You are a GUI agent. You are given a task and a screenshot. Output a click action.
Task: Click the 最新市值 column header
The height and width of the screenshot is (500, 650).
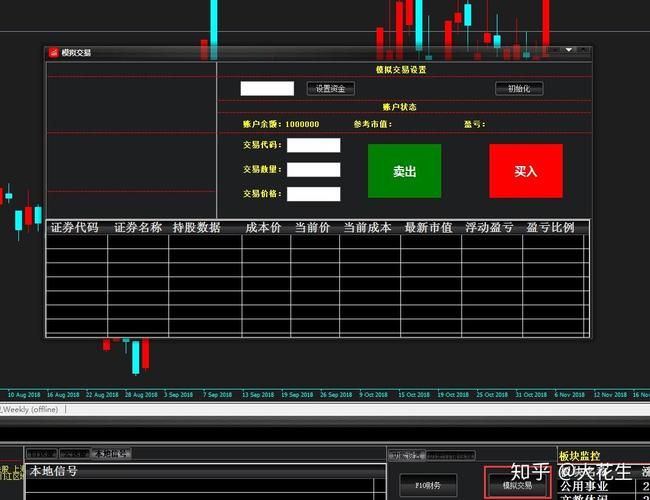pyautogui.click(x=428, y=228)
